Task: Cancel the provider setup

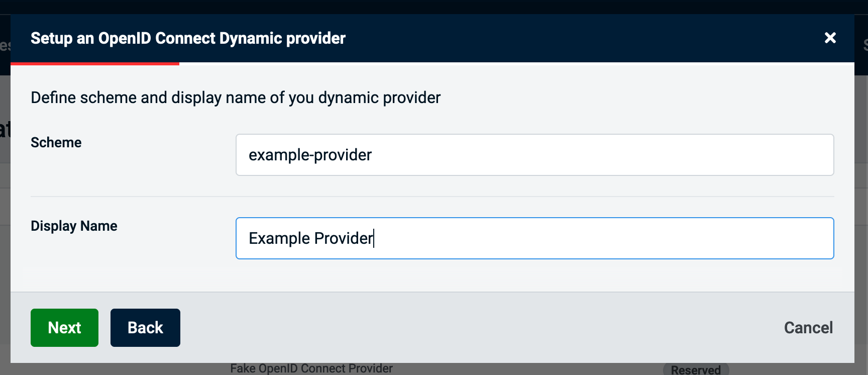Action: click(808, 328)
